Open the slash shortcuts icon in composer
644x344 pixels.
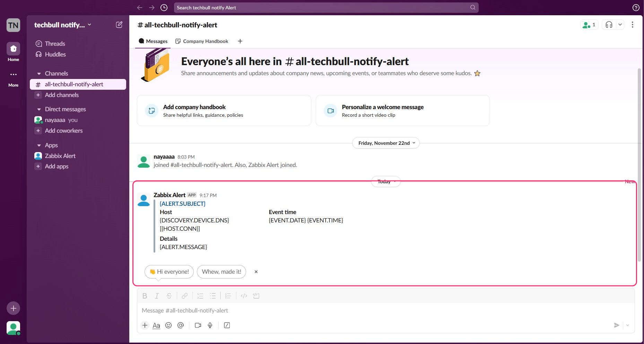(x=227, y=325)
